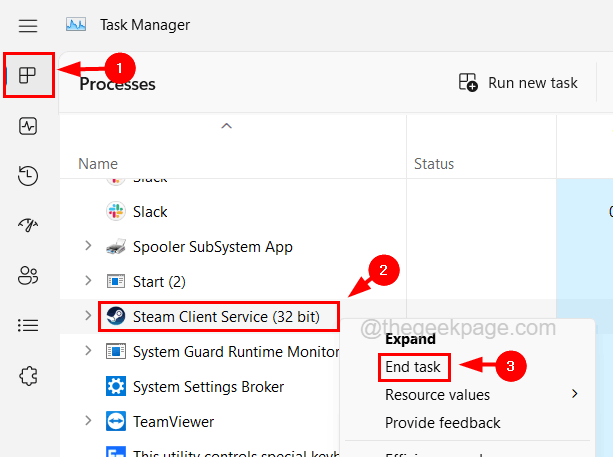
Task: Open the Performance page
Action: coord(28,126)
